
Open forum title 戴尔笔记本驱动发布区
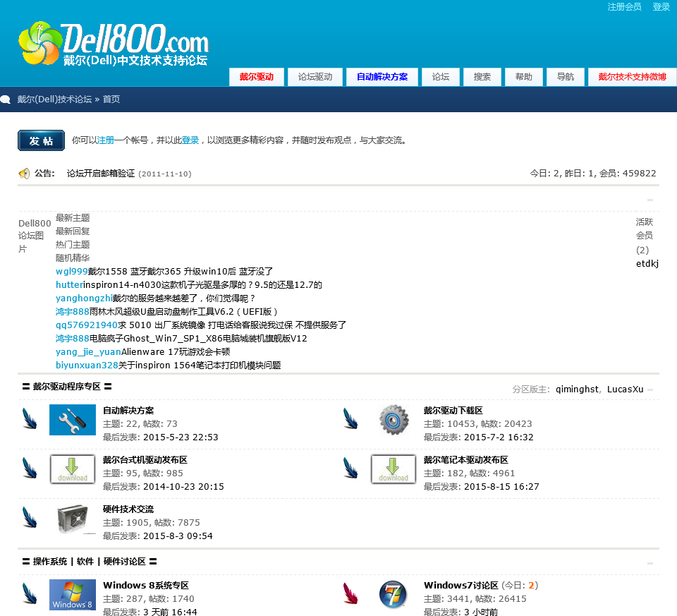[466, 459]
